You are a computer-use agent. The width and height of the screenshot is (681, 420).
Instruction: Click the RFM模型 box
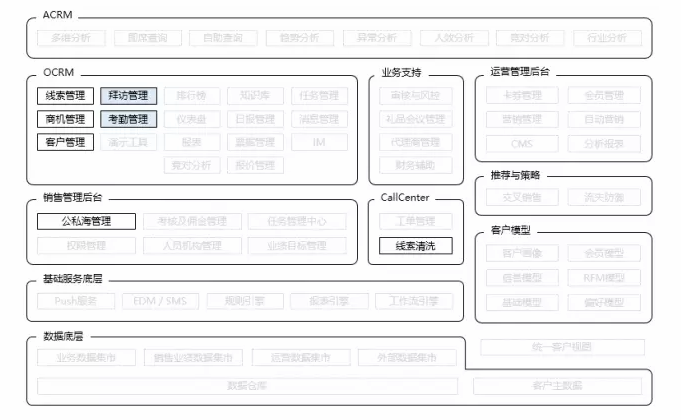[603, 278]
